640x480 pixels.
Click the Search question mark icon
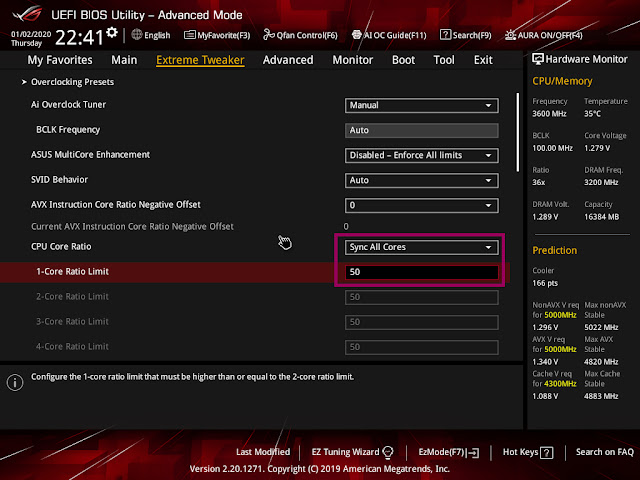tap(445, 35)
